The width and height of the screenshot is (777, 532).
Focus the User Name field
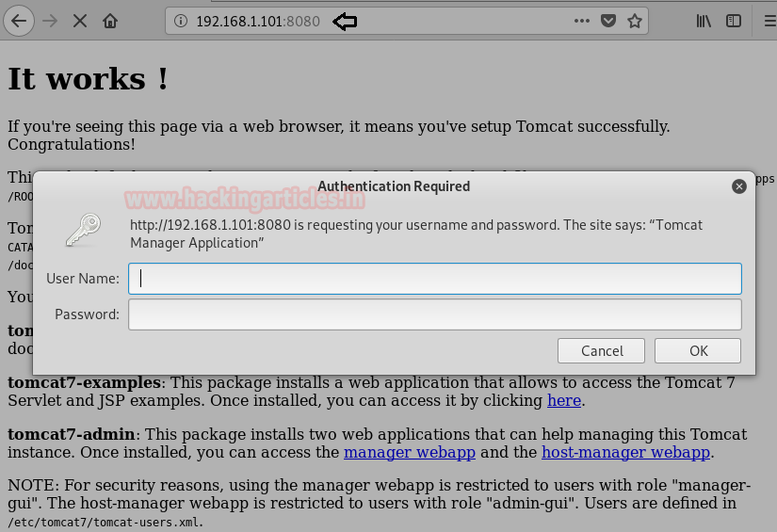click(435, 279)
